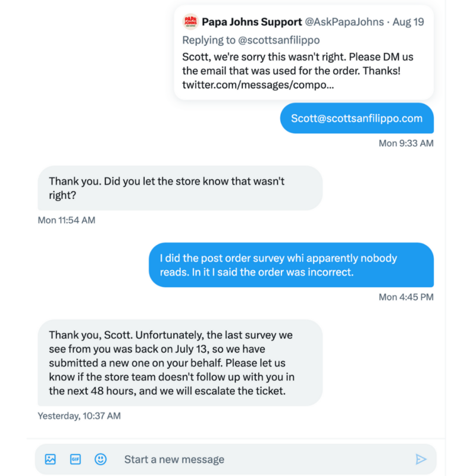Select the 'escalate the ticket' message bubble
The image size is (476, 476).
point(180,363)
